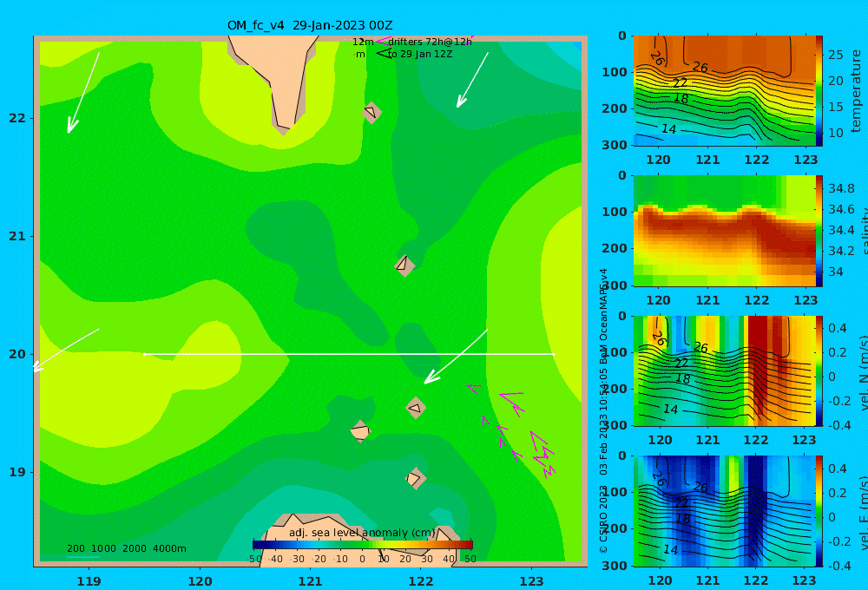Click the black outlined arrow symbol in legend
The image size is (868, 590).
(x=383, y=53)
